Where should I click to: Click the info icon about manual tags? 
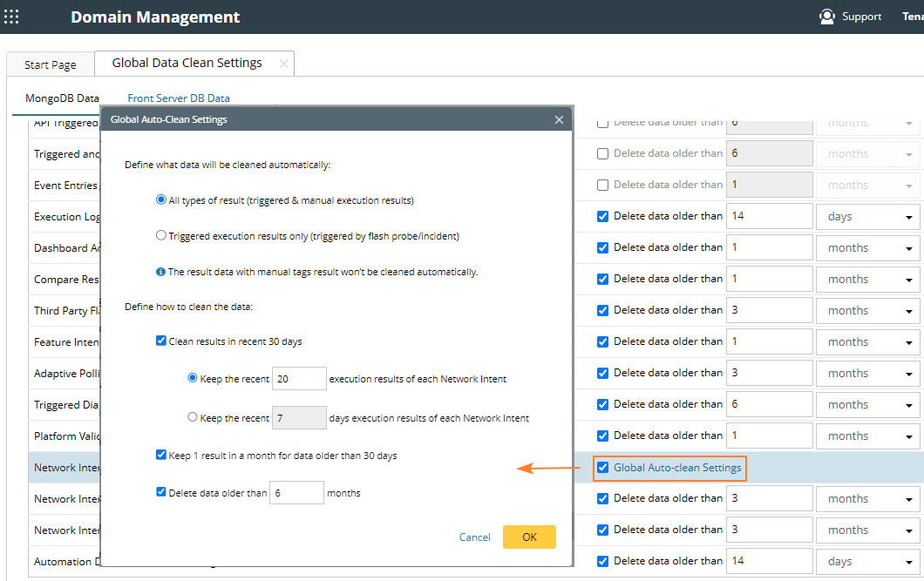point(160,272)
